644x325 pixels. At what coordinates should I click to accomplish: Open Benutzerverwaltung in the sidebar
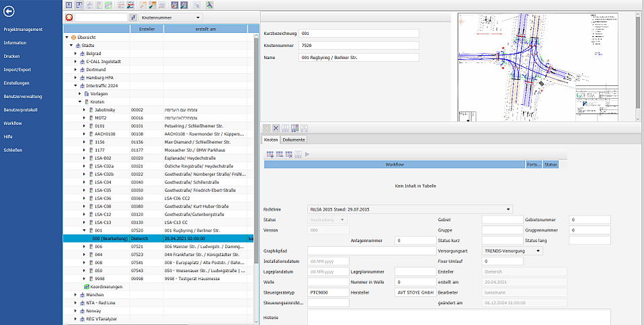[x=23, y=96]
